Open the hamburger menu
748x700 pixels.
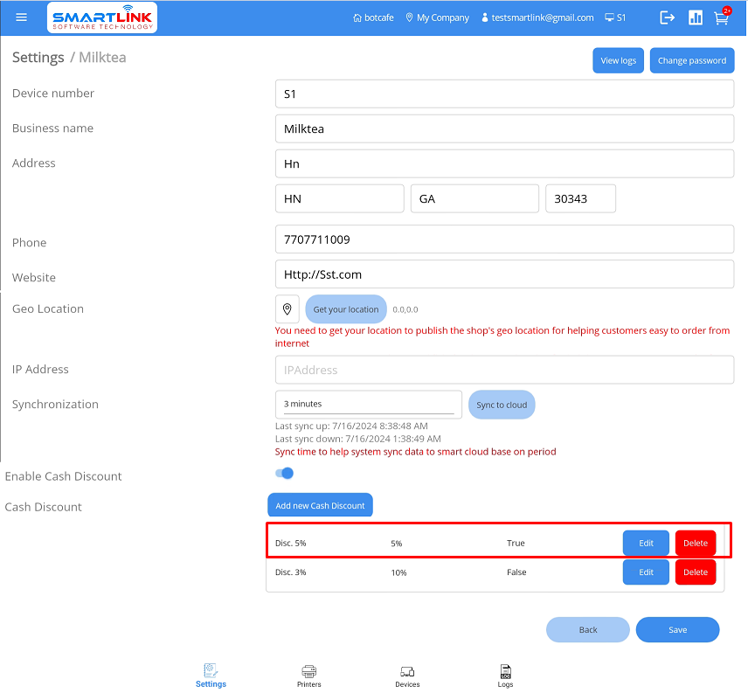[22, 17]
